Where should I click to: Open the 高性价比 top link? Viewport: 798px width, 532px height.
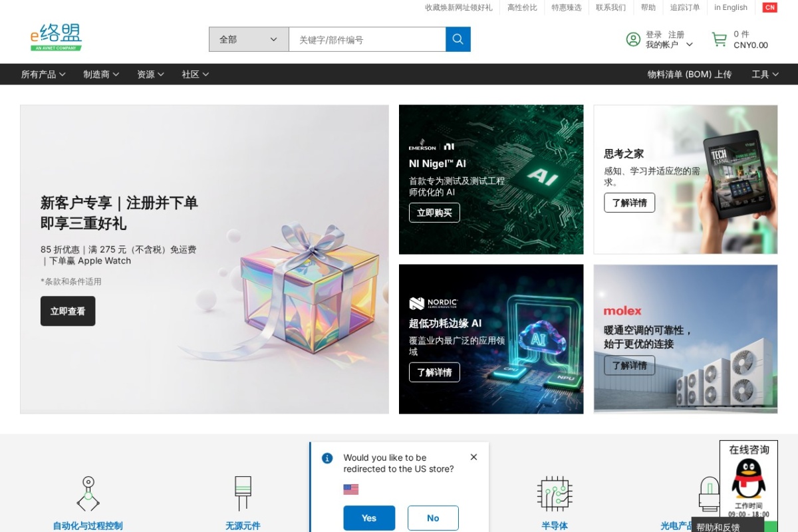click(522, 7)
